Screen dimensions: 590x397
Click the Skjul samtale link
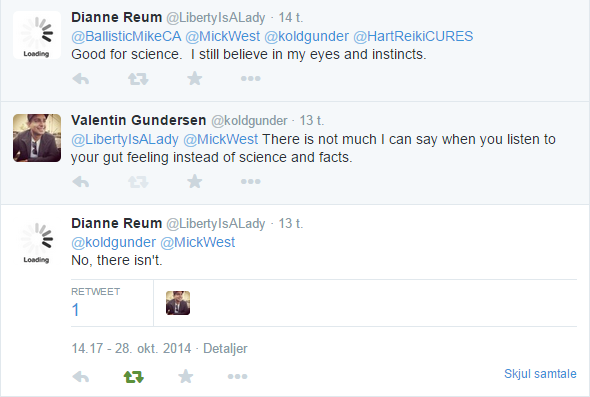point(540,374)
